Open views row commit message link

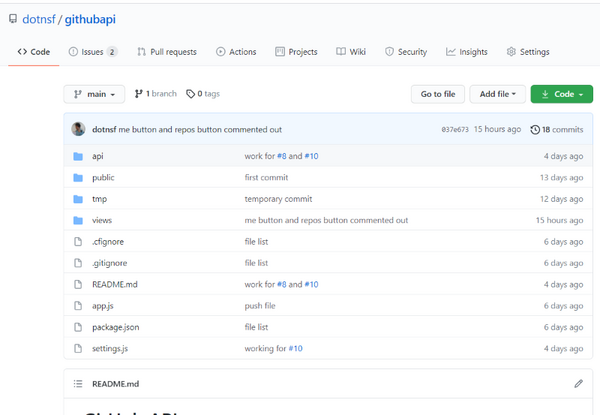pyautogui.click(x=326, y=220)
